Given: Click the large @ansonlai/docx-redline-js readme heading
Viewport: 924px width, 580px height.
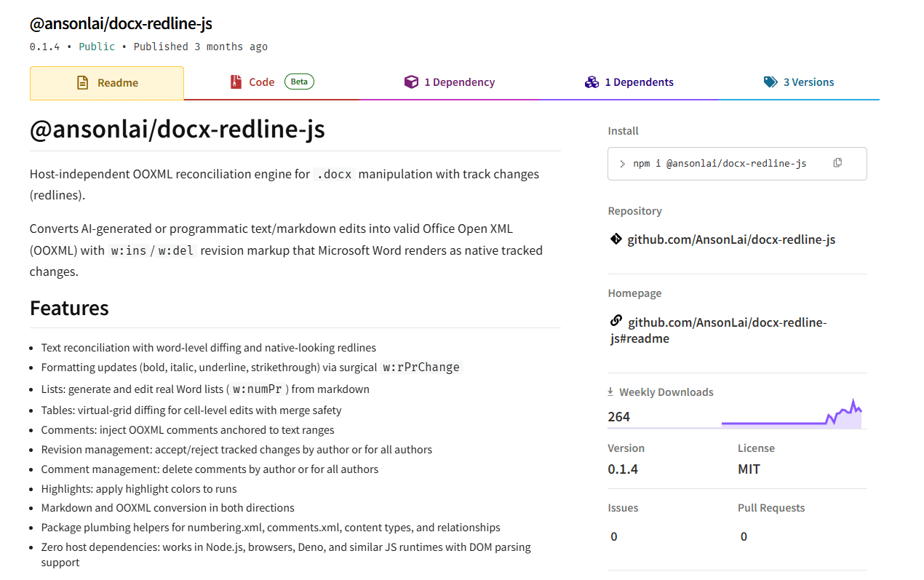Looking at the screenshot, I should click(x=178, y=130).
